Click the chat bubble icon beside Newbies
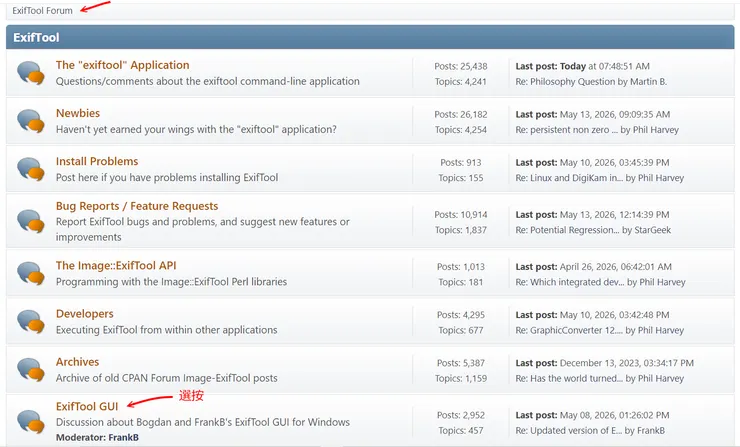Screen dimensions: 740x447 (31, 121)
